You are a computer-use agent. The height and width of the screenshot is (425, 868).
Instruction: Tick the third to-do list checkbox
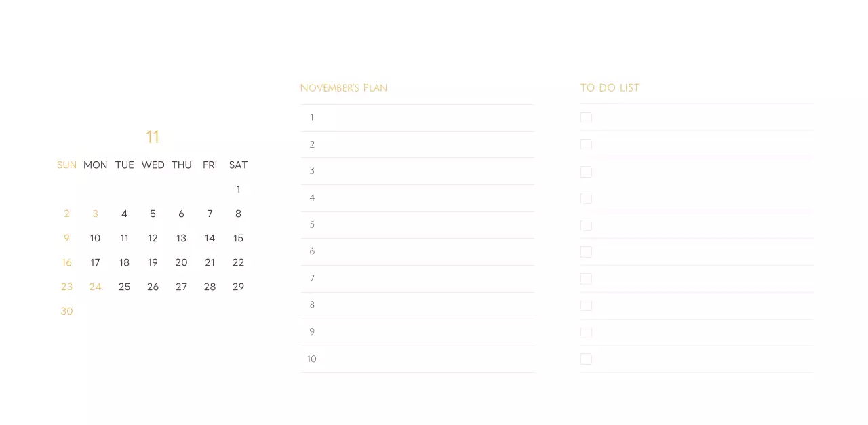pos(586,171)
